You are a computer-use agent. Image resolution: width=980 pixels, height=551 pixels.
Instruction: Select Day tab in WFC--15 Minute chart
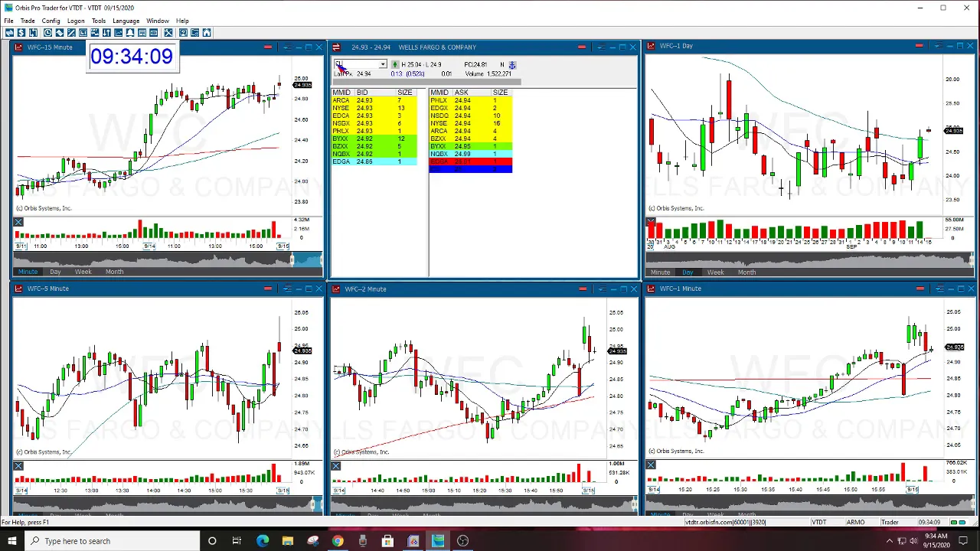coord(55,272)
